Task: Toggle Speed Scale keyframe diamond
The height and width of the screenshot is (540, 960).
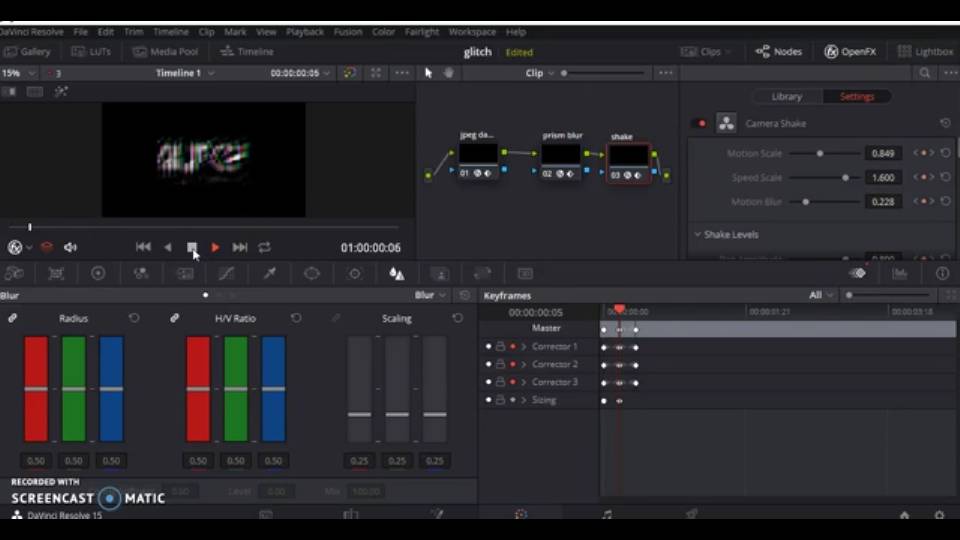Action: (x=924, y=178)
